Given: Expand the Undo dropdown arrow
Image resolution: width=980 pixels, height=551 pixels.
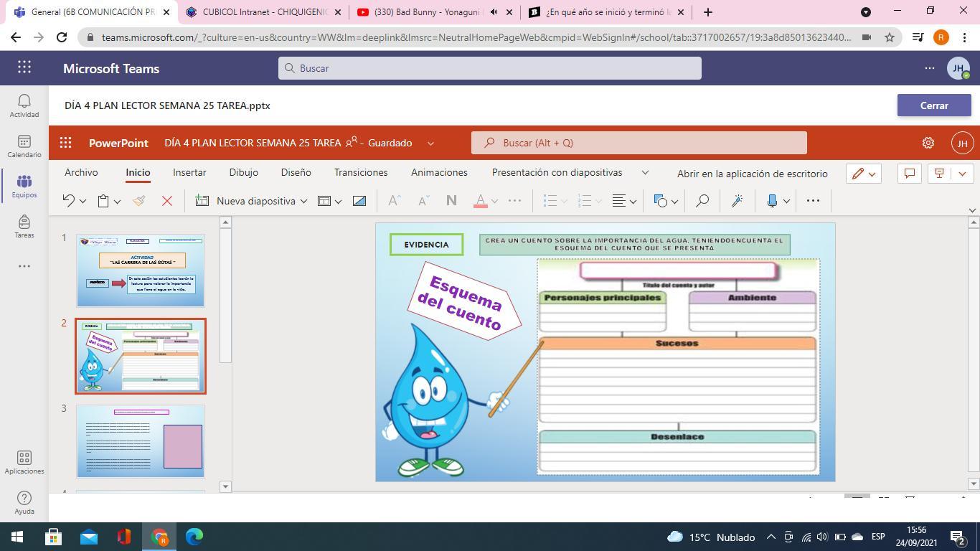Looking at the screenshot, I should click(x=83, y=202).
